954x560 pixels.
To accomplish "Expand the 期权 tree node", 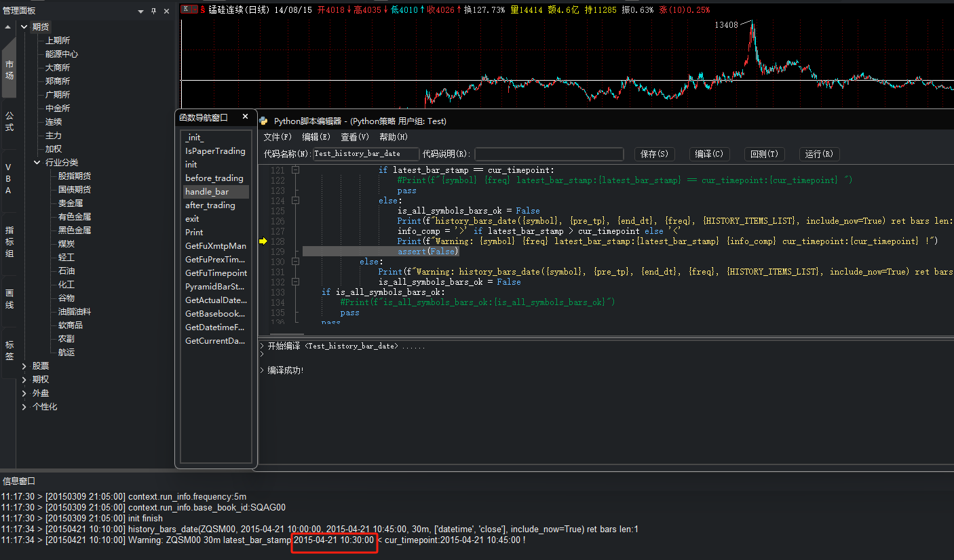I will pos(24,380).
